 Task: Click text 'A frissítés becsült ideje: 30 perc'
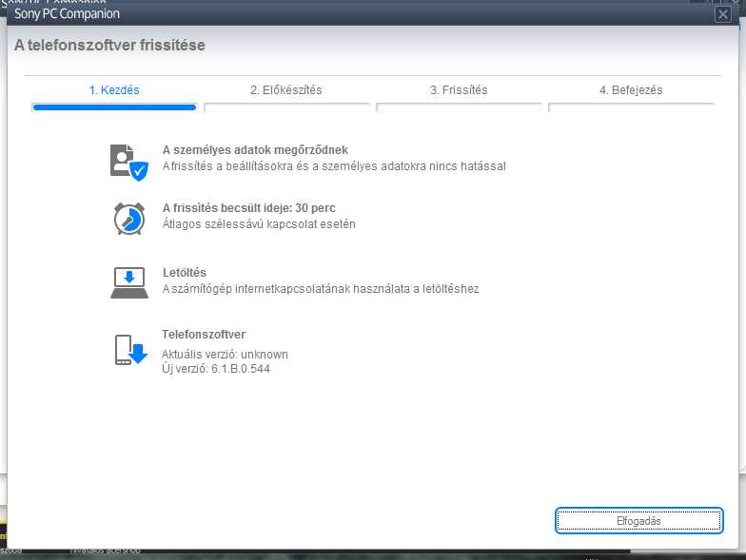point(249,207)
